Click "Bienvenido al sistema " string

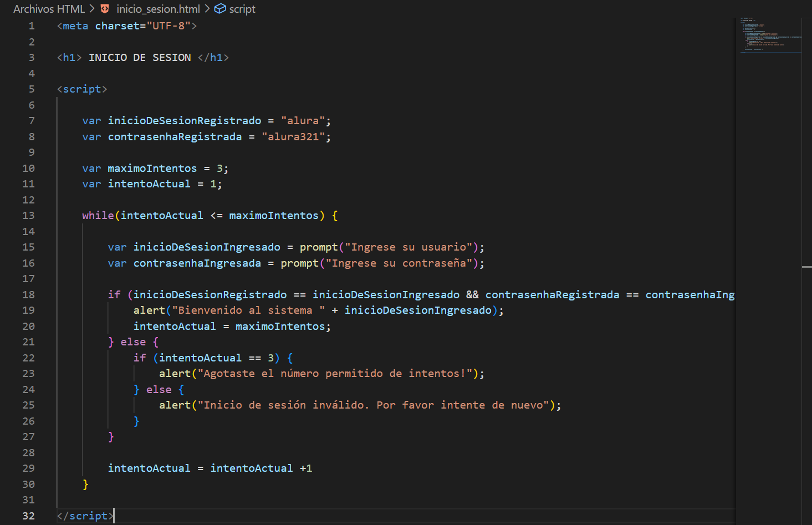248,310
